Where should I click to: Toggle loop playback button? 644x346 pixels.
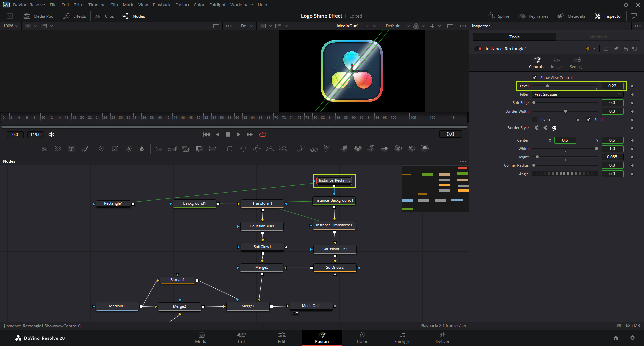point(263,134)
